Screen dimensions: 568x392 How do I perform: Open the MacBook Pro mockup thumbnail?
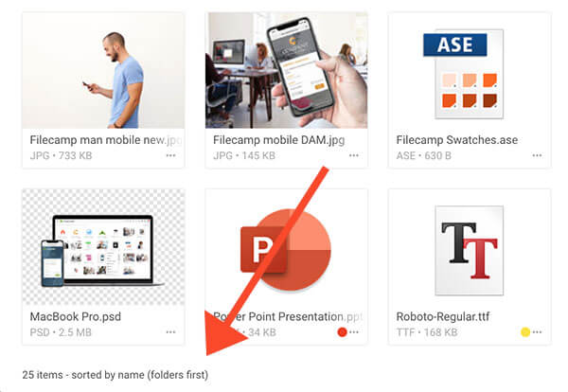pos(103,247)
